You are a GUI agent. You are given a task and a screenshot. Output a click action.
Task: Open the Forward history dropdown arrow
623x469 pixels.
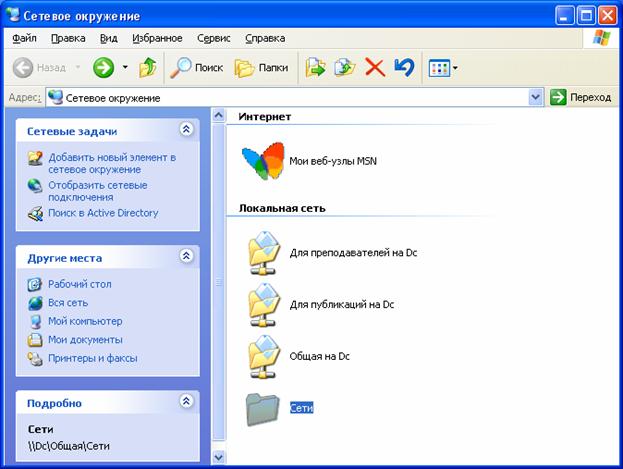[x=125, y=68]
